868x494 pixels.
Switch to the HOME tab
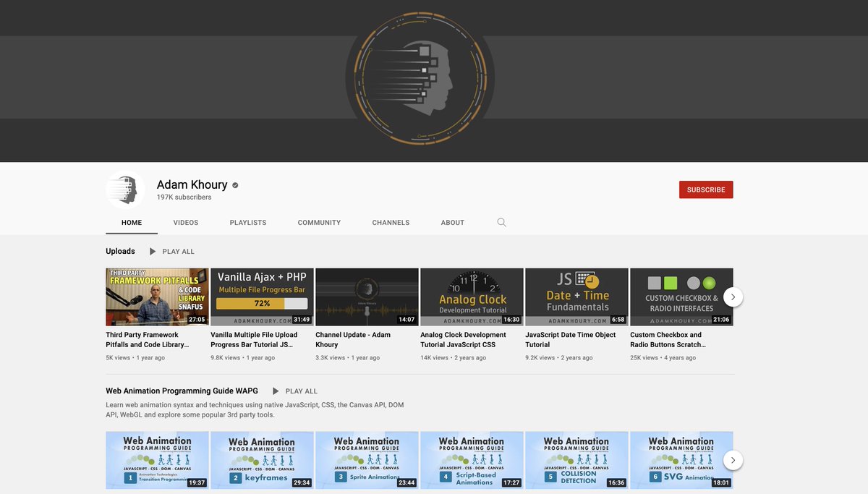(x=132, y=223)
